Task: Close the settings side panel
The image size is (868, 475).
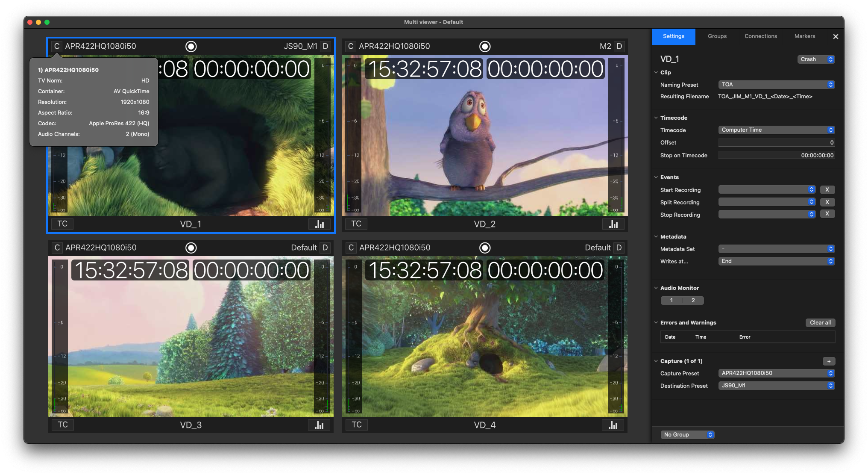Action: (x=836, y=36)
